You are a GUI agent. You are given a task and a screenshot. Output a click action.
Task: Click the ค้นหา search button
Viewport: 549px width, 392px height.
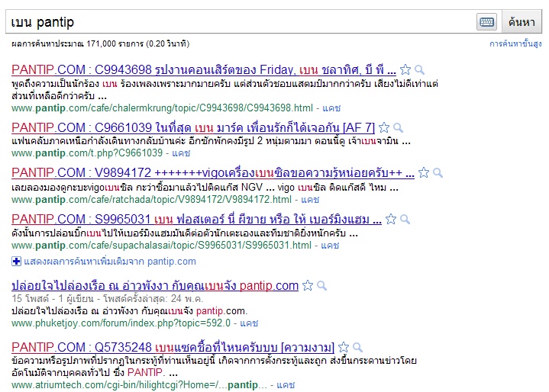[x=522, y=22]
